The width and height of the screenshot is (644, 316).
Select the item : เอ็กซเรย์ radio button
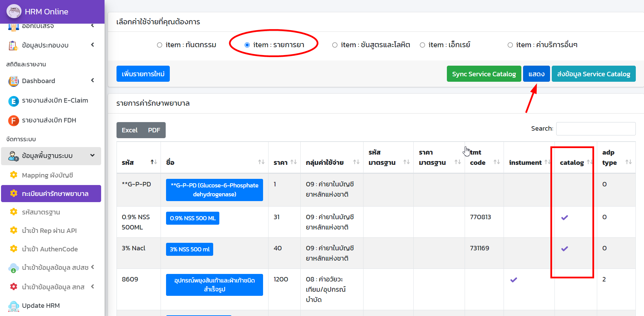pos(422,44)
